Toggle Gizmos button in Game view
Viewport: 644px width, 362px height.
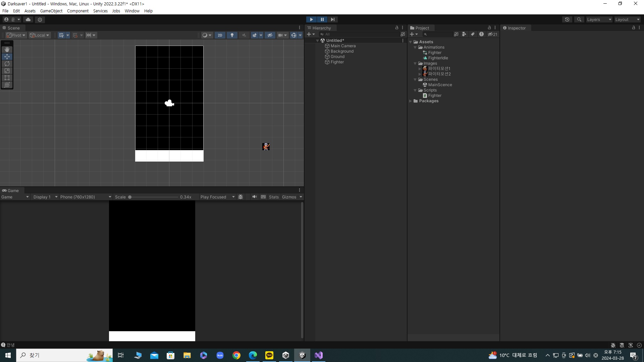coord(289,197)
